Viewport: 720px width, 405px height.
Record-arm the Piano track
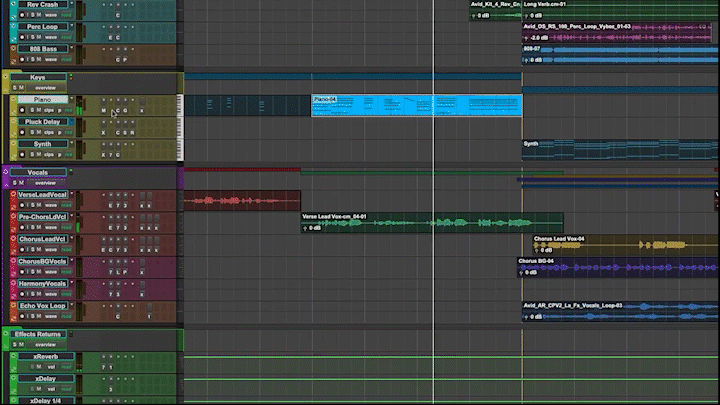click(23, 110)
